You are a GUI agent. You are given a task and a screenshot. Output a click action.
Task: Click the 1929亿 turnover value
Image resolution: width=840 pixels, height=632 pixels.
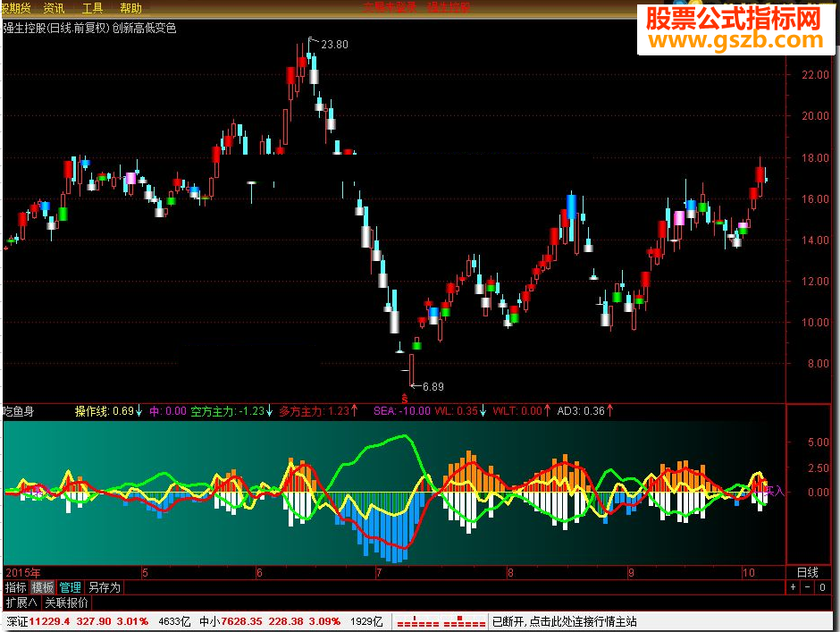click(366, 622)
